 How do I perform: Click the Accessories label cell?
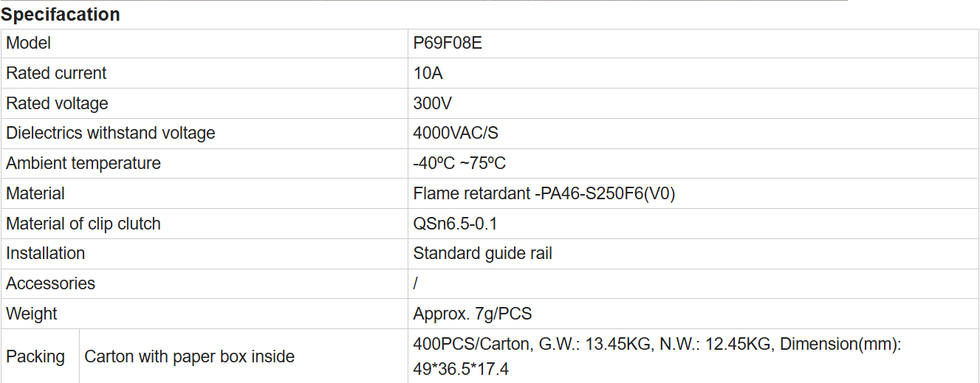pyautogui.click(x=51, y=284)
